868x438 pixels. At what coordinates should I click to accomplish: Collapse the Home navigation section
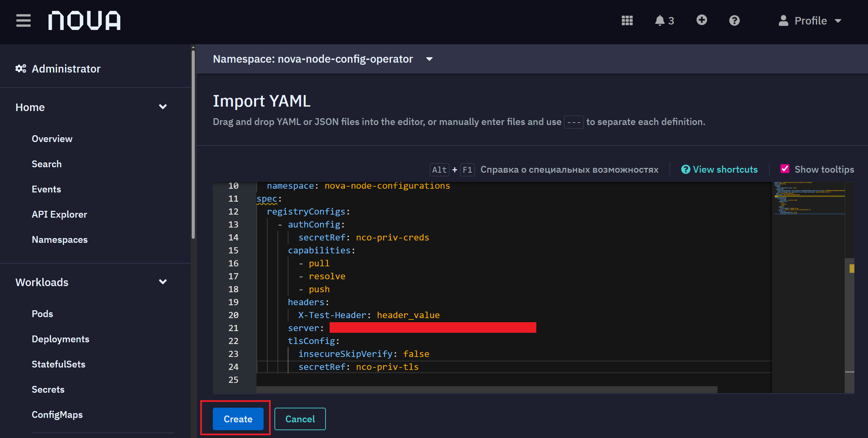pyautogui.click(x=91, y=107)
